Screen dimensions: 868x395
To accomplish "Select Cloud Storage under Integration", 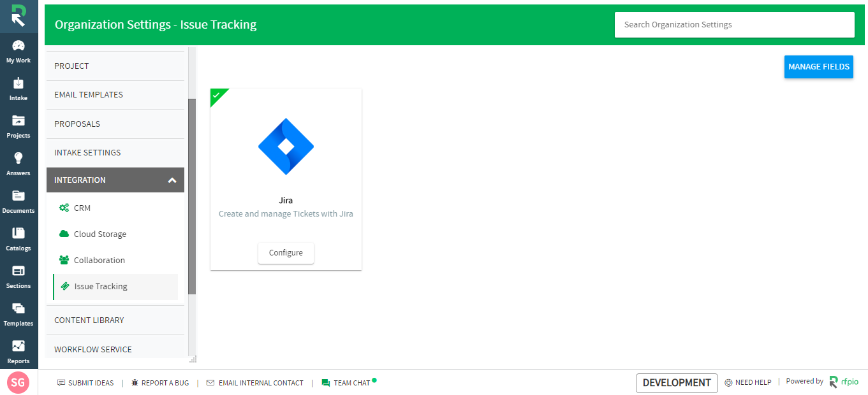I will [115, 234].
